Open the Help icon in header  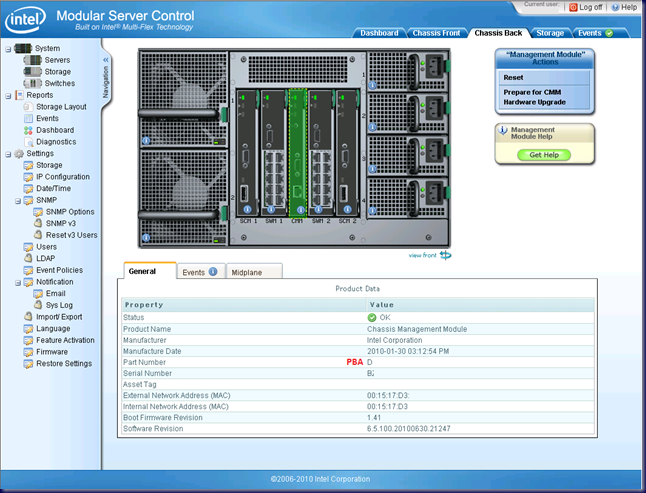point(615,7)
